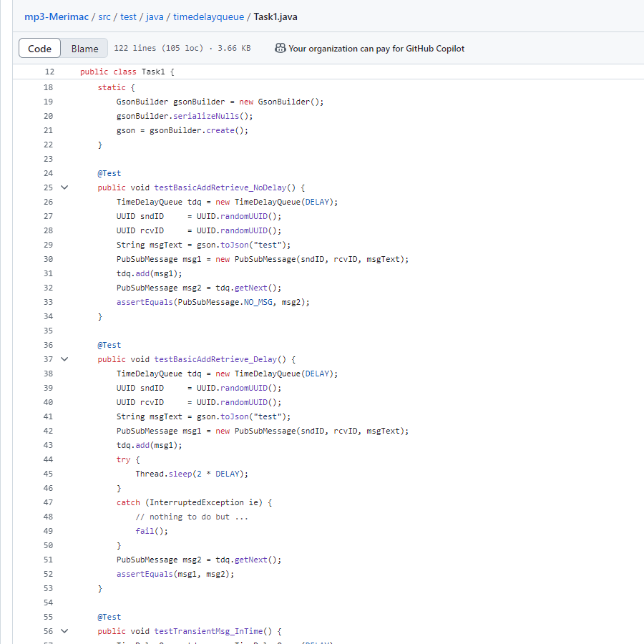Collapse the testBasicAddRetrieve_Delay method
The width and height of the screenshot is (644, 644).
tap(64, 359)
